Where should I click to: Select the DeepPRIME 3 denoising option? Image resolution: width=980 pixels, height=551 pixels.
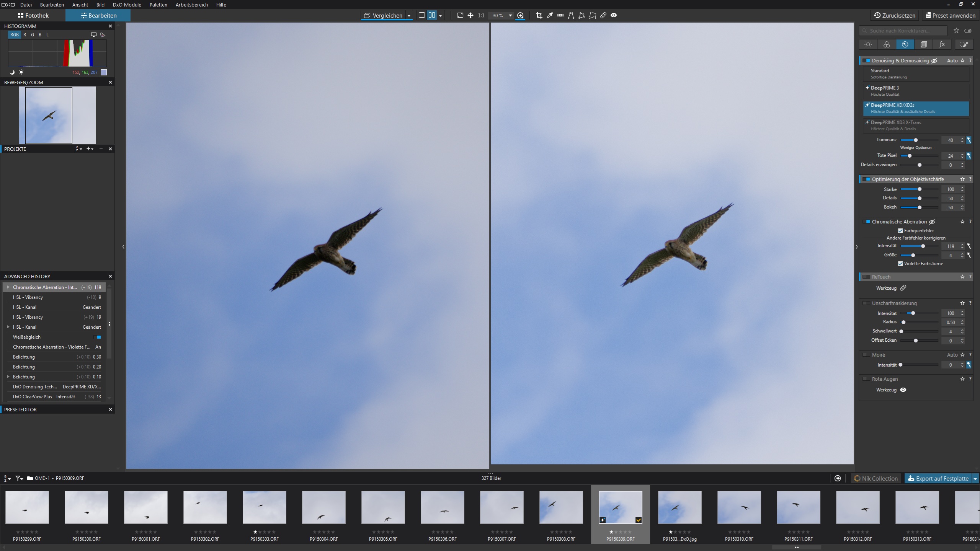click(916, 91)
